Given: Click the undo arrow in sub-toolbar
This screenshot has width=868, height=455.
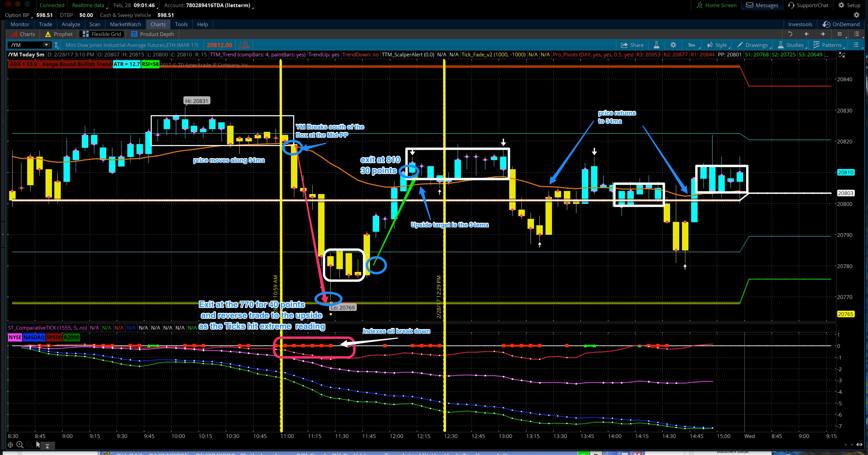Looking at the screenshot, I should click(x=790, y=34).
